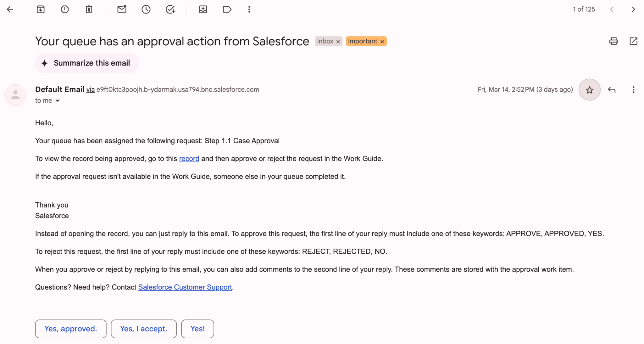The height and width of the screenshot is (344, 644).
Task: Open more options for this message
Action: pyautogui.click(x=633, y=90)
